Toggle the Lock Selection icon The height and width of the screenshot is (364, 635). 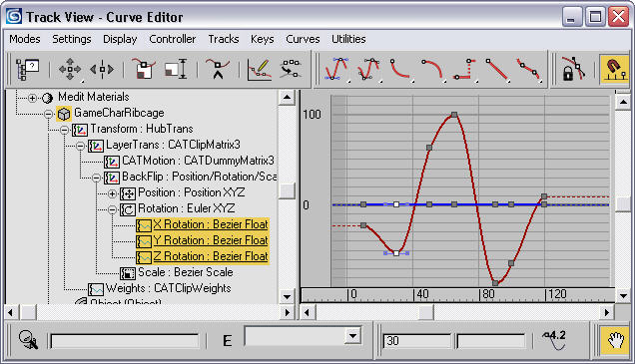click(x=573, y=70)
